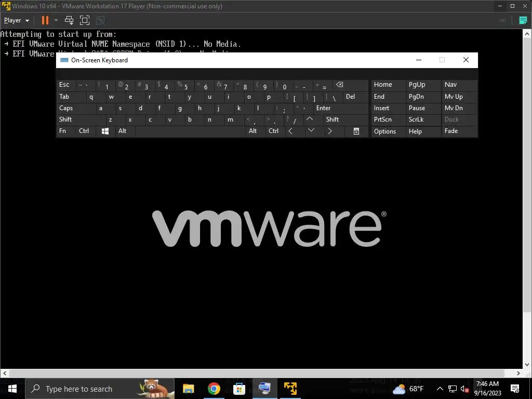Image resolution: width=532 pixels, height=399 pixels.
Task: Open the keyboard Help
Action: pos(423,131)
